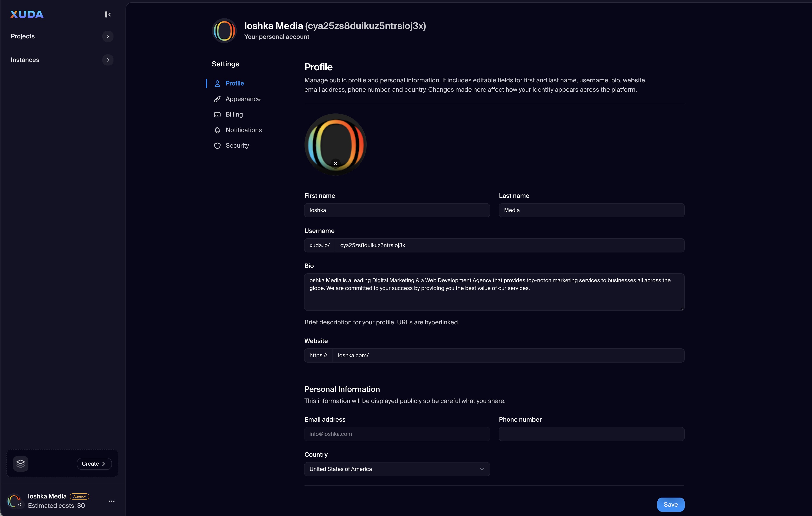Collapse the sidebar with the panel icon

tap(107, 14)
